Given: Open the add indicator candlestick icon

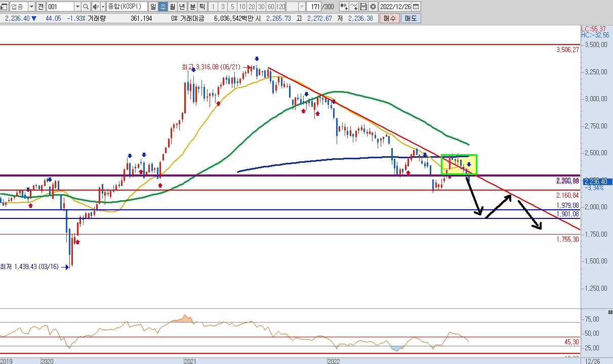Looking at the screenshot, I should [x=344, y=7].
